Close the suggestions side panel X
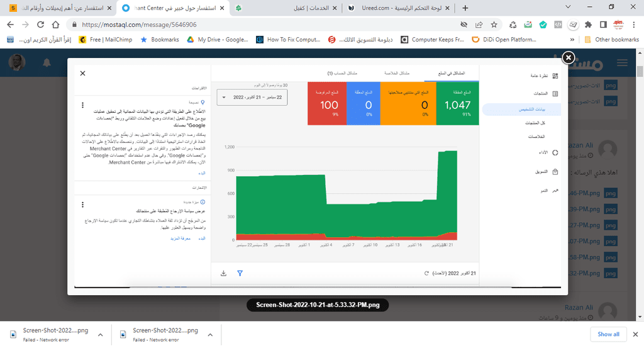Viewport: 644px width, 348px height. click(x=82, y=73)
